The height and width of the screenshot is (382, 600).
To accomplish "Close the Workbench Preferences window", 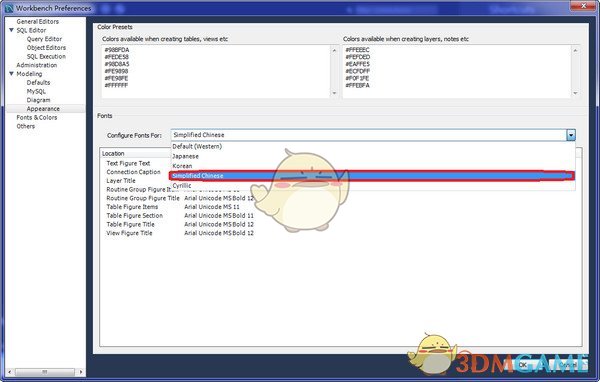I will click(x=583, y=5).
